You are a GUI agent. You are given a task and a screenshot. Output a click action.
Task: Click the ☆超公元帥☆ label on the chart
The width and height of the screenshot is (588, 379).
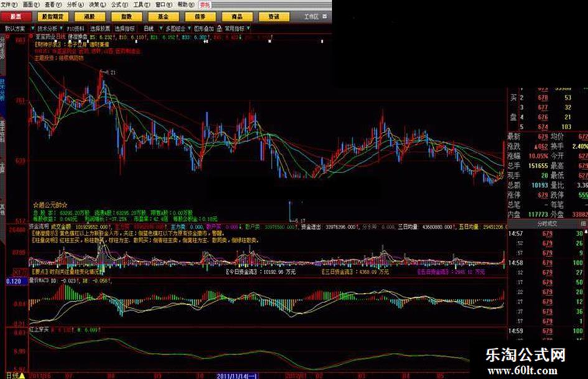(x=50, y=205)
